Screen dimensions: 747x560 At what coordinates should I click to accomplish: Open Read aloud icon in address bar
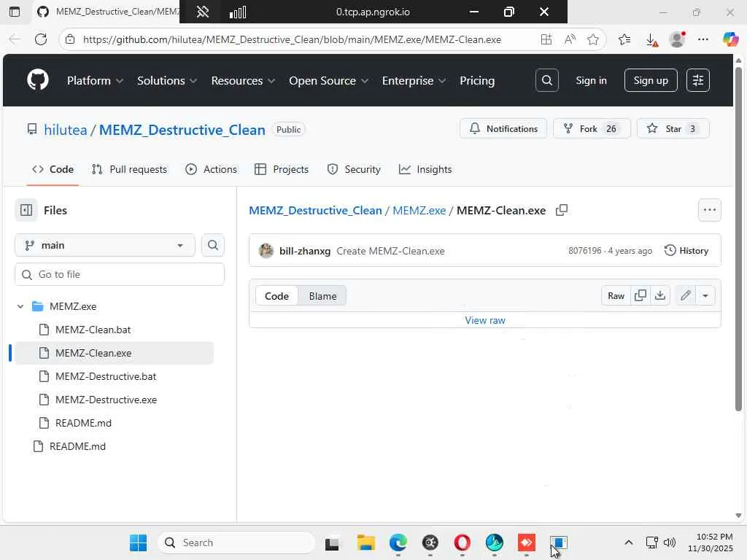[570, 39]
